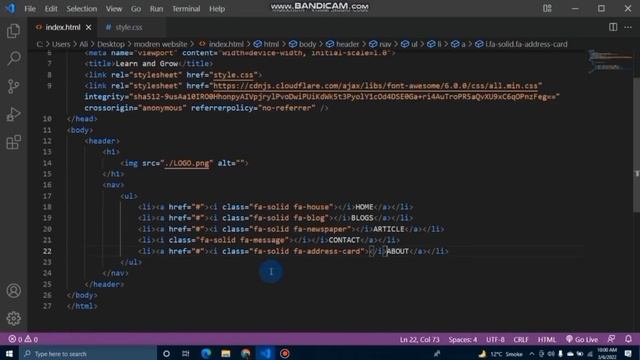This screenshot has height=360, width=640.
Task: Open Microsoft Edge from the taskbar
Action: pyautogui.click(x=206, y=353)
